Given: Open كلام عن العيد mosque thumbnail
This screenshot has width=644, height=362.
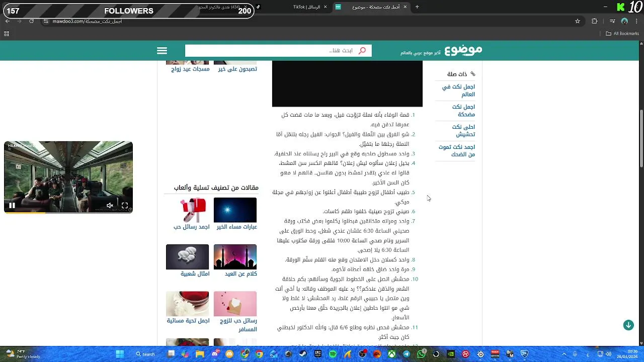Looking at the screenshot, I should tap(235, 257).
